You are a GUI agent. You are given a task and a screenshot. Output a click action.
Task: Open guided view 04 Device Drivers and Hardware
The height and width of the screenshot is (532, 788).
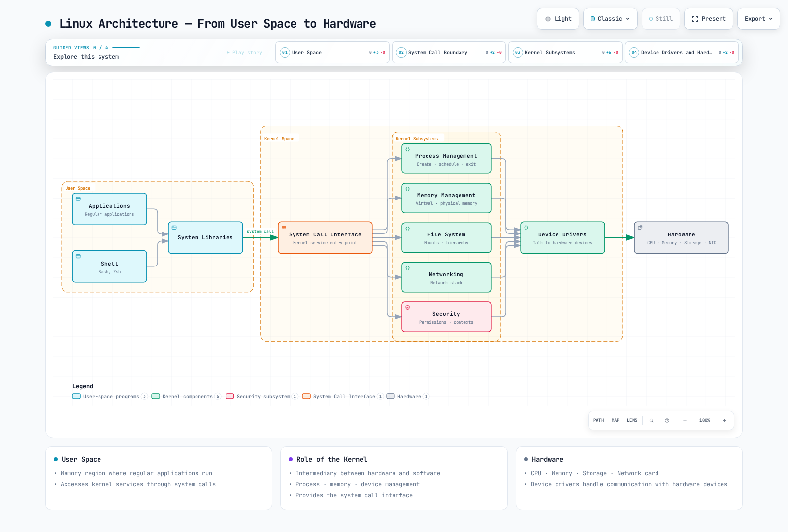pyautogui.click(x=682, y=52)
